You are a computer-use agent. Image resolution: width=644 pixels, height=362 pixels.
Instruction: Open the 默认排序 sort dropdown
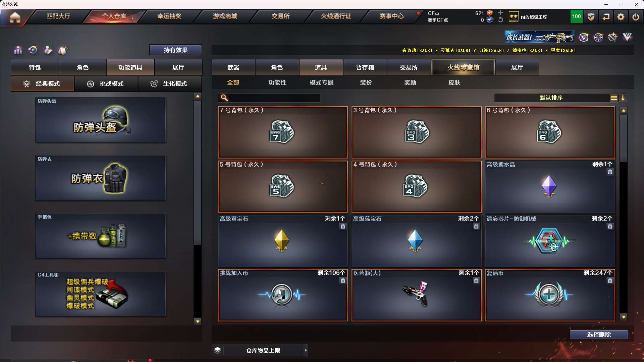[551, 98]
